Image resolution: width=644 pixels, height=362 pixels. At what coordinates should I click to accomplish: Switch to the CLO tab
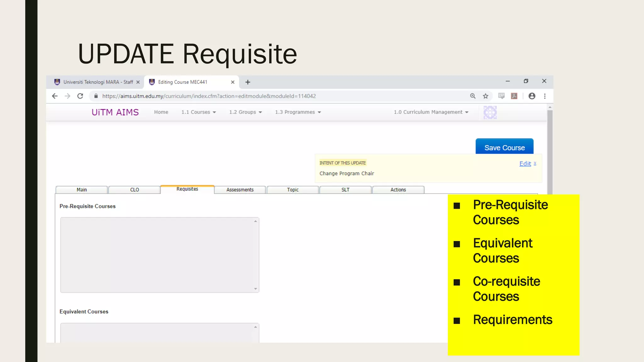[x=134, y=190]
